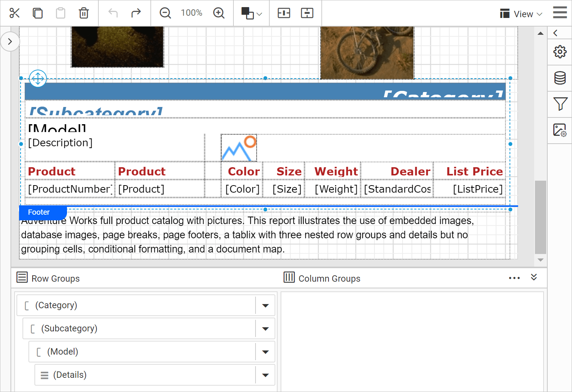Select the [Subcategory] cell
This screenshot has height=392, width=572.
(x=265, y=109)
